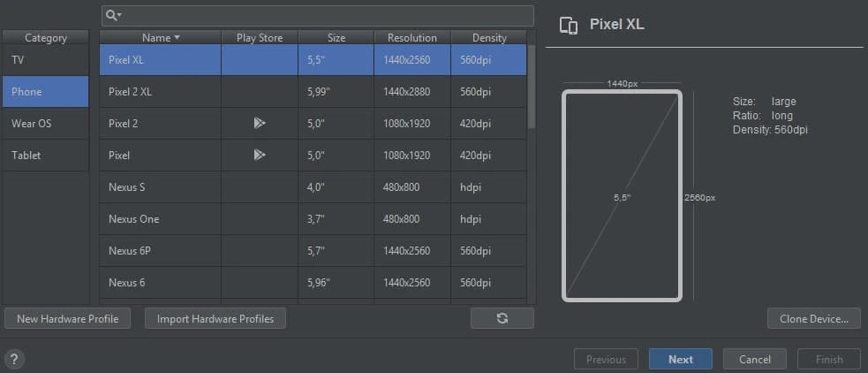This screenshot has height=373, width=868.
Task: Click the Next button
Action: 680,359
